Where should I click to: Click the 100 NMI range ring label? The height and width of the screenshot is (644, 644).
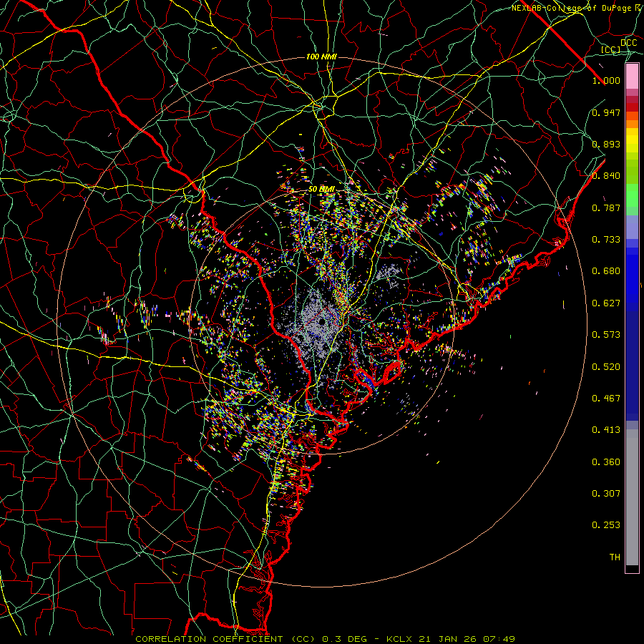(321, 57)
